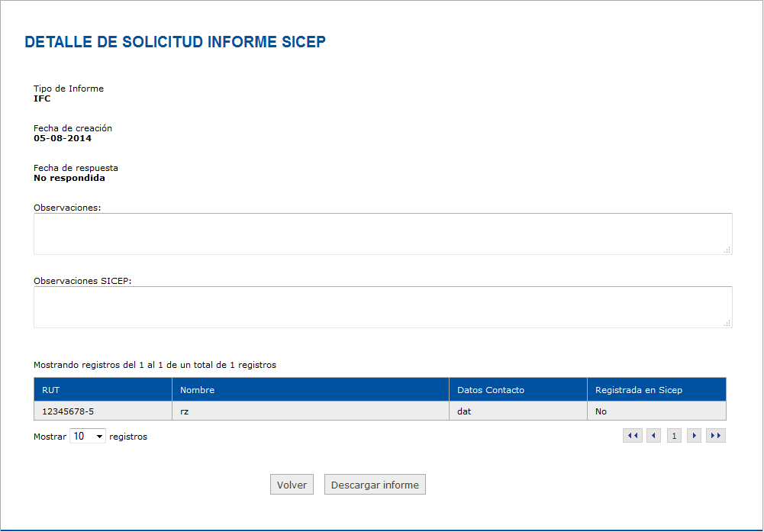This screenshot has height=532, width=764.
Task: Go to first page of records
Action: click(x=633, y=436)
